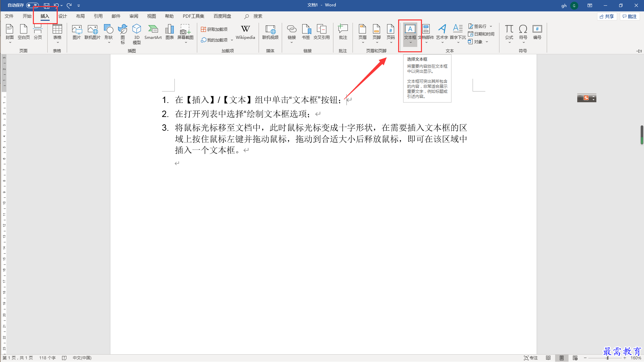644x362 pixels.
Task: Switch to the Layout (布局) tab
Action: (x=80, y=16)
